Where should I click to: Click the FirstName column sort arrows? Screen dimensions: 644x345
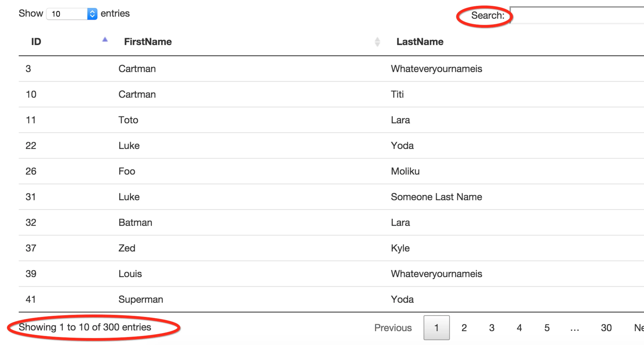point(377,42)
